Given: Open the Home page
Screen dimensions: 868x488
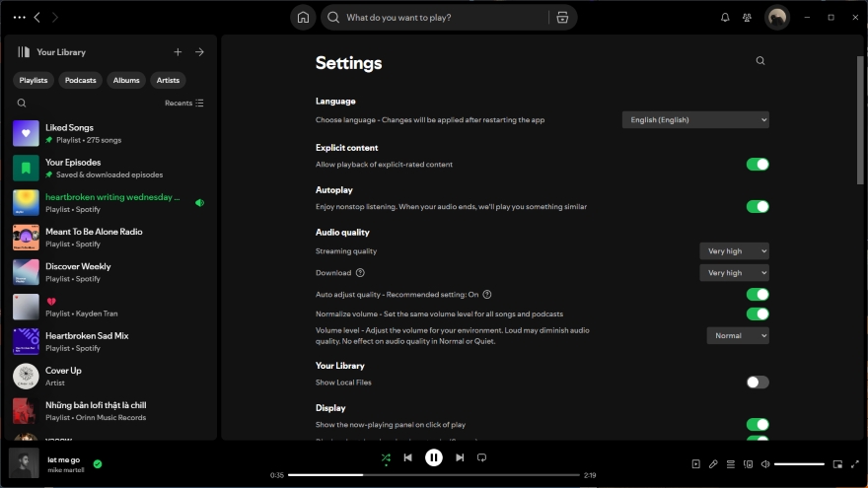Looking at the screenshot, I should (303, 17).
